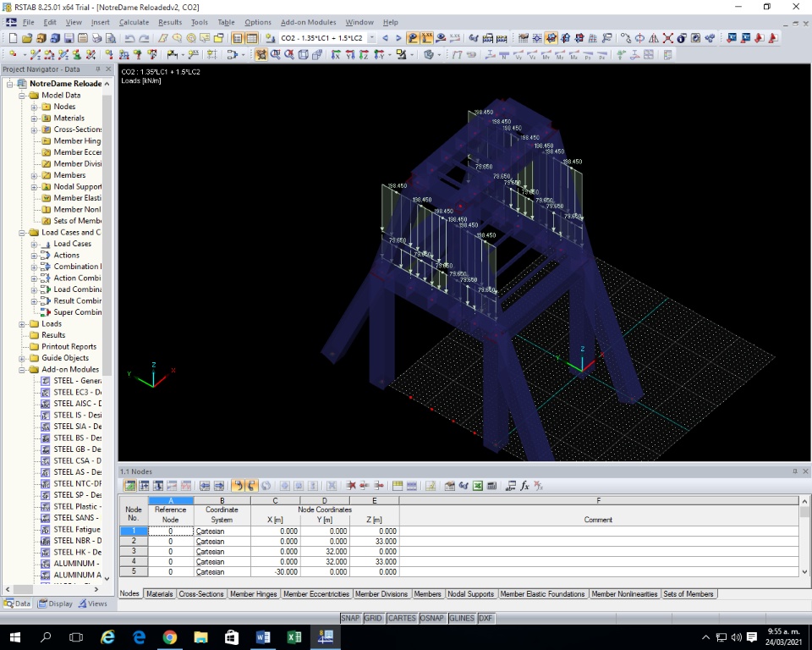Toggle GLINES in the status bar
This screenshot has height=650, width=812.
[462, 618]
